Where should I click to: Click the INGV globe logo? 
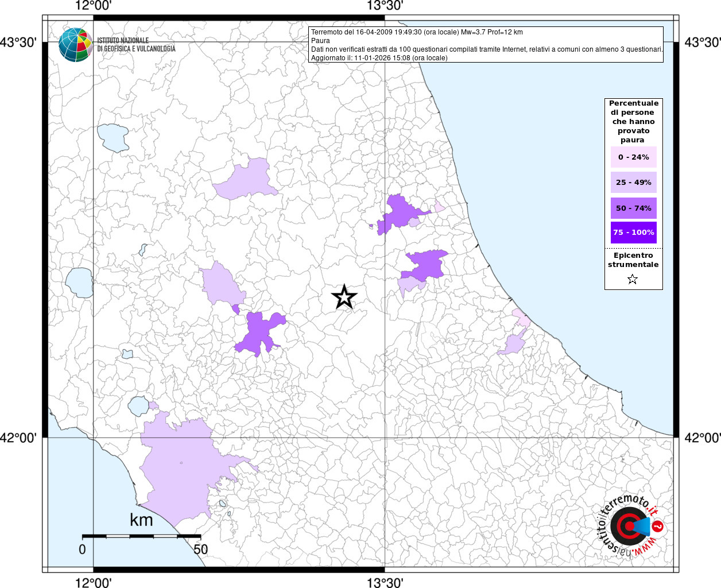(75, 45)
